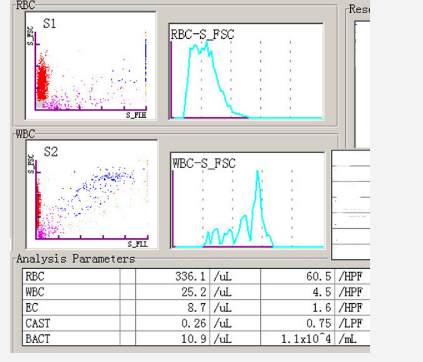Click the BACT value 10.9
423x362 pixels.
coord(194,339)
